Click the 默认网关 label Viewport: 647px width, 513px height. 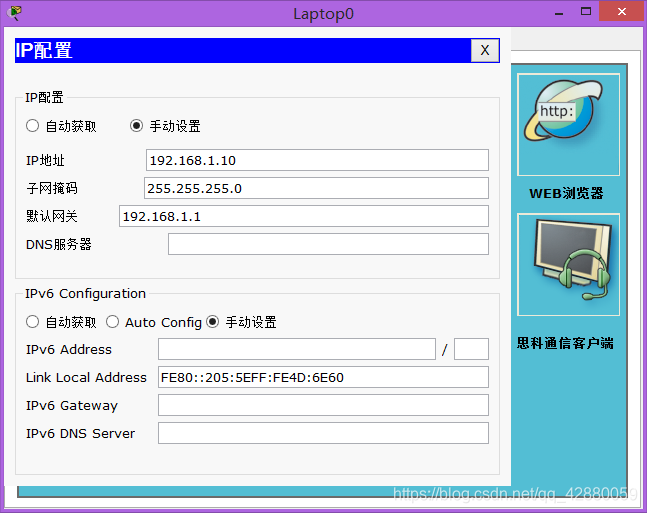[x=52, y=216]
